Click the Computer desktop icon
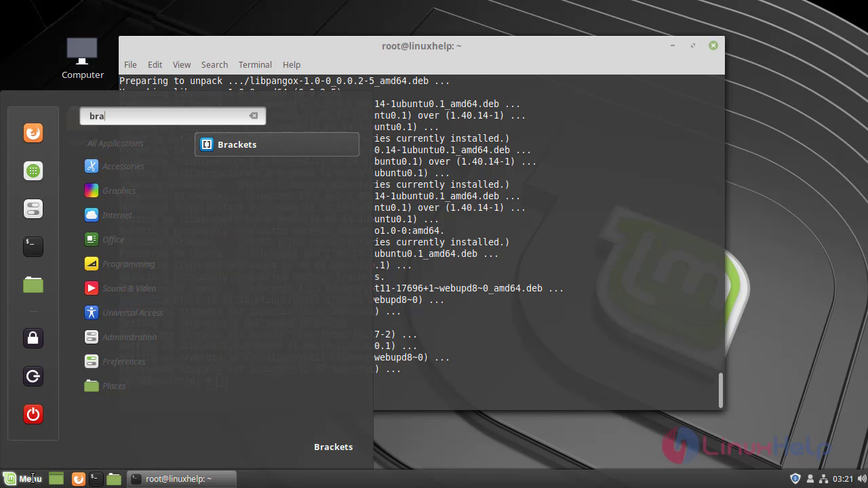 pyautogui.click(x=83, y=58)
